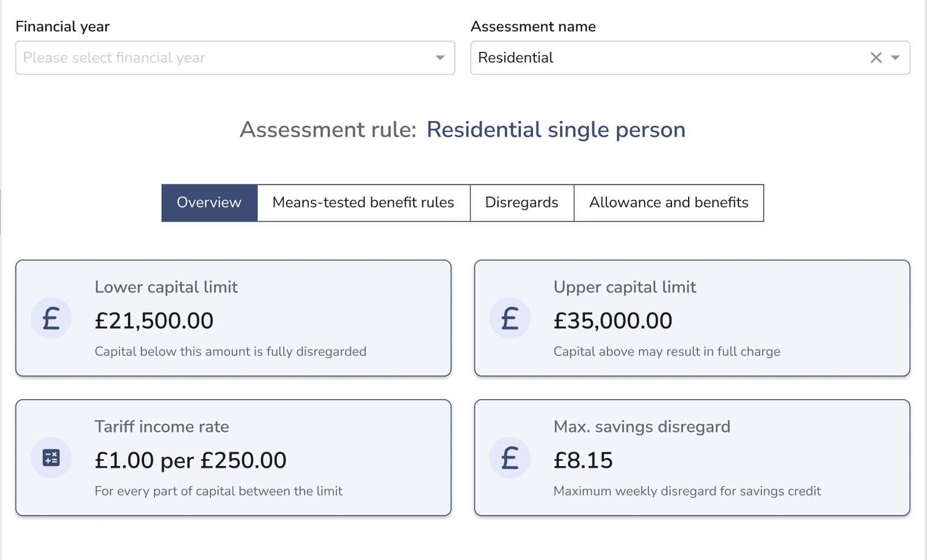Image resolution: width=927 pixels, height=560 pixels.
Task: Select the Allowance and benefits tab
Action: [x=669, y=202]
